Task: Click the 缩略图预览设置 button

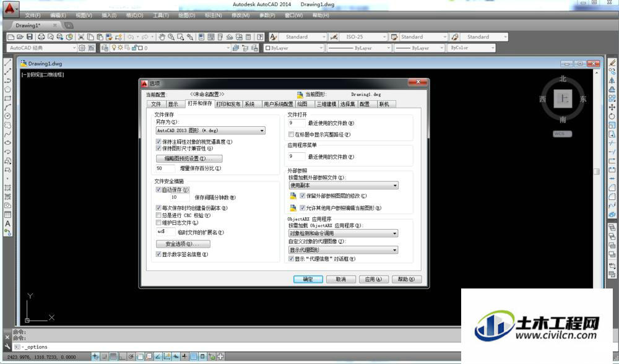Action: pos(189,158)
